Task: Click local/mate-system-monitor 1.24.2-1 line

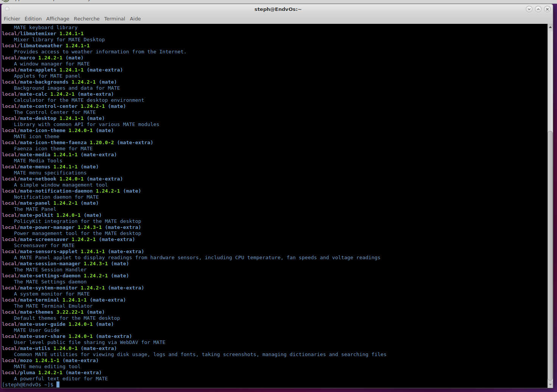Action: pos(73,288)
